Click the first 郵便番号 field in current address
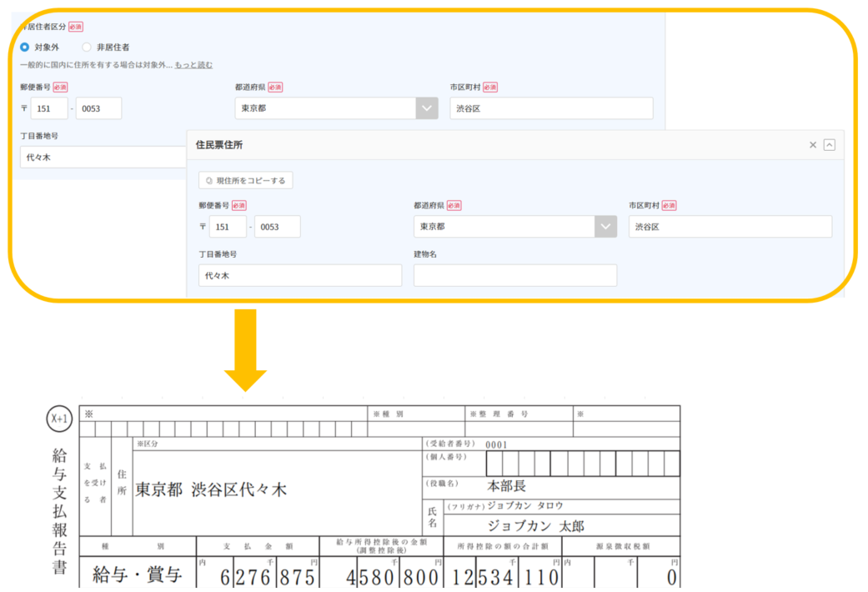Viewport: 868px width, 592px height. [x=49, y=108]
